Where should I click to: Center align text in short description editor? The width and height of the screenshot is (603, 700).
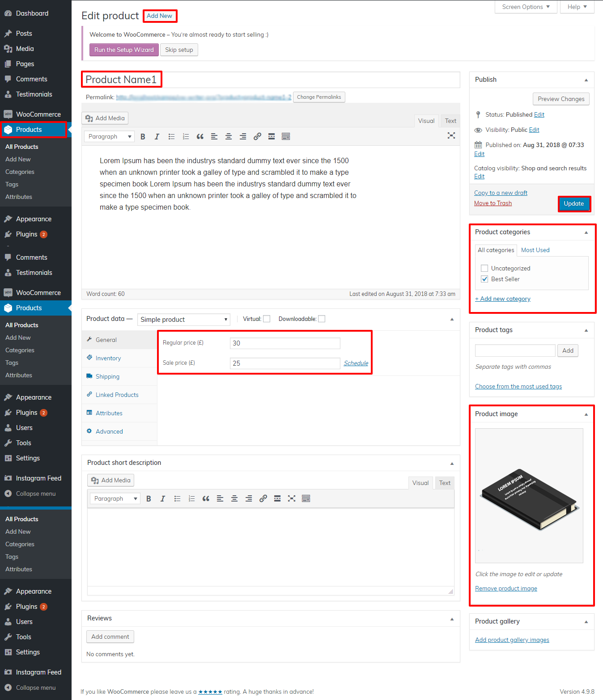coord(234,499)
